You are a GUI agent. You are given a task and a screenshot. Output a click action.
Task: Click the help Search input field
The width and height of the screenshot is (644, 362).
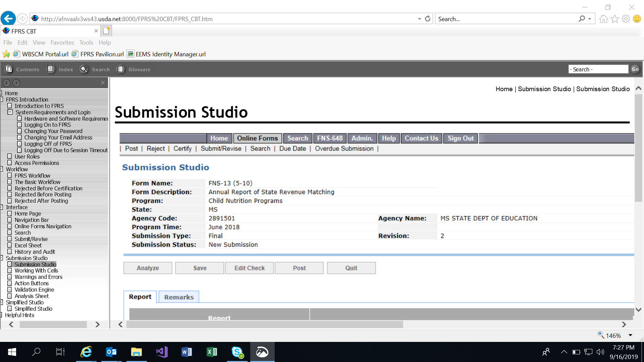598,69
